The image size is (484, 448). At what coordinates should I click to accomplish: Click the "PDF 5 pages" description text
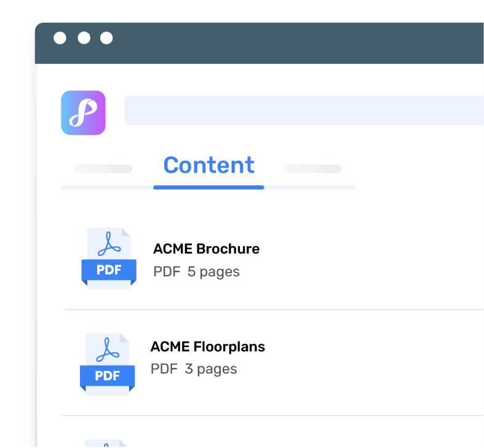pos(196,272)
